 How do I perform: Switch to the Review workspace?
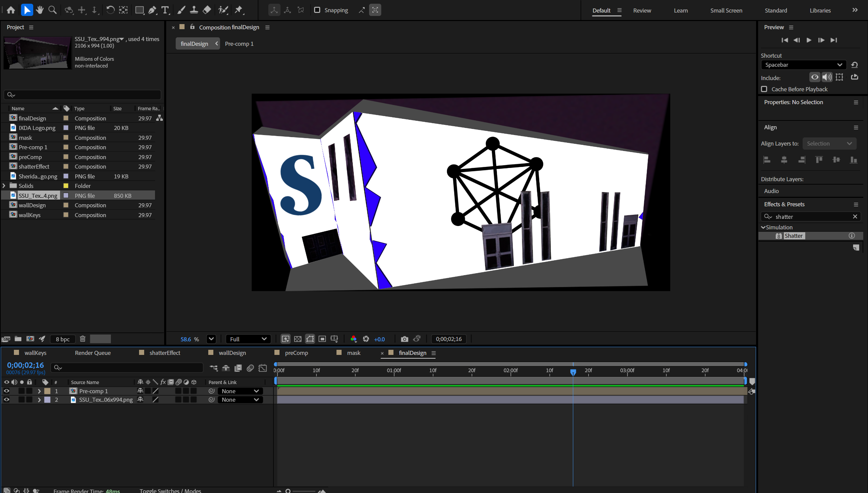[642, 10]
